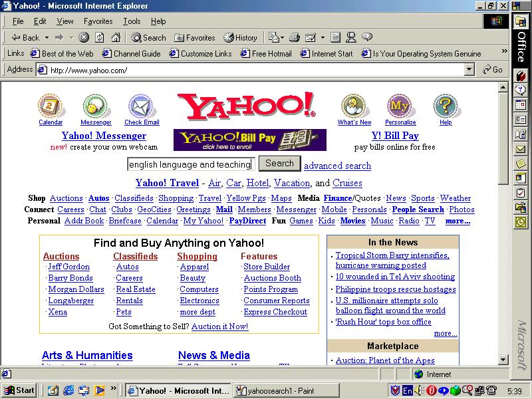The image size is (532, 399).
Task: Click the Forward arrow toolbar button
Action: (59, 38)
